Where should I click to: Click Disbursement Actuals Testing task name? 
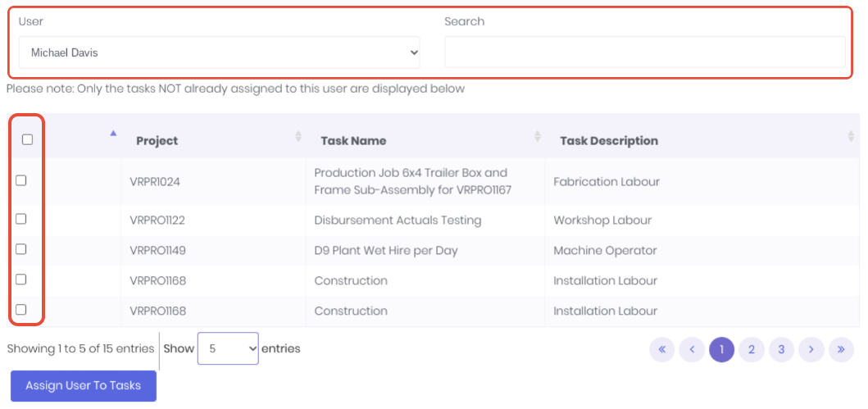click(398, 220)
